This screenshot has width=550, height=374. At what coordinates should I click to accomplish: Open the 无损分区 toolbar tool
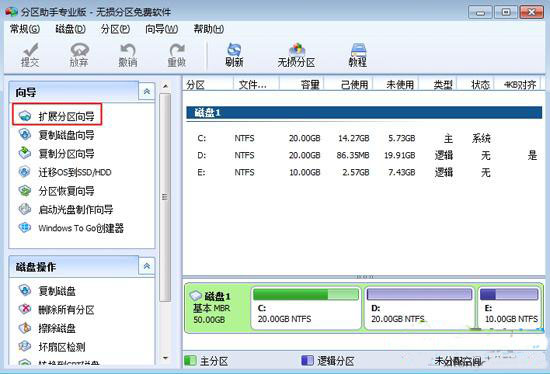(296, 55)
